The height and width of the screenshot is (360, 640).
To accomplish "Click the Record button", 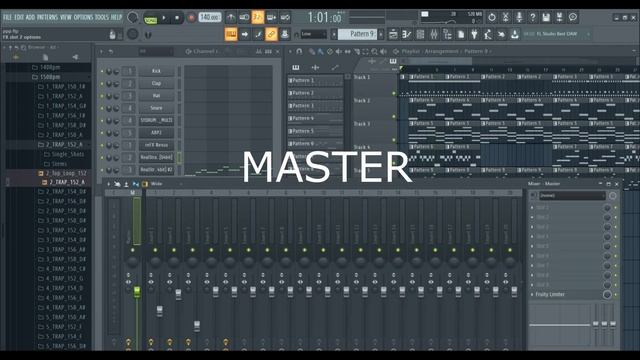I will pos(191,18).
